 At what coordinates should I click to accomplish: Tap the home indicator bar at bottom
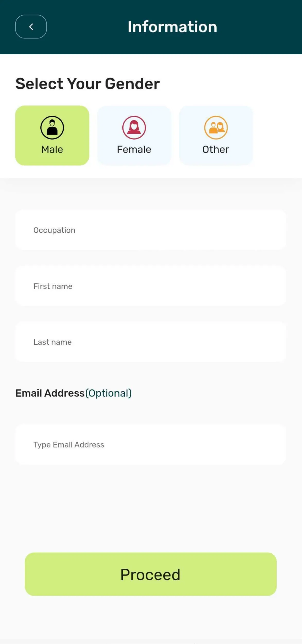tap(151, 643)
